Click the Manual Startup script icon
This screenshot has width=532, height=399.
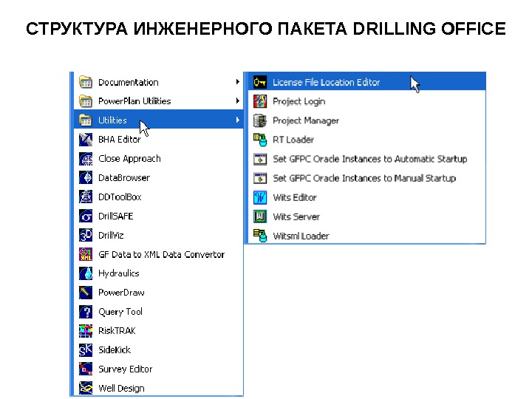pos(260,178)
